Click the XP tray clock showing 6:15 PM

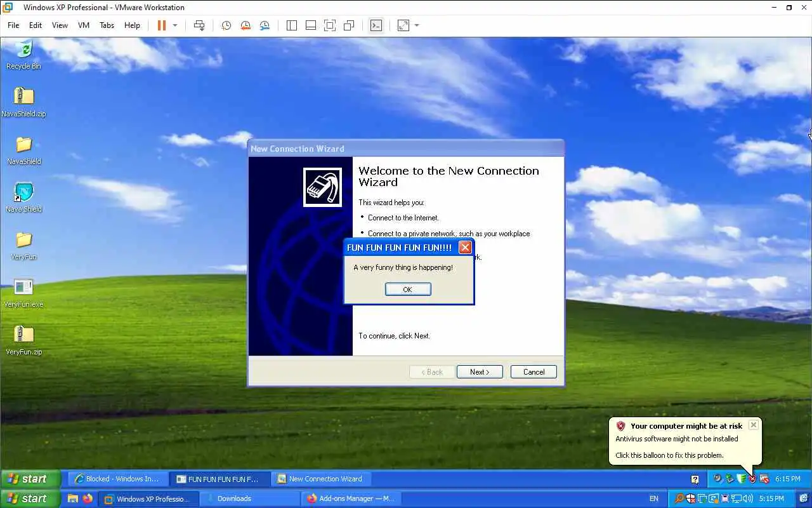pyautogui.click(x=787, y=479)
